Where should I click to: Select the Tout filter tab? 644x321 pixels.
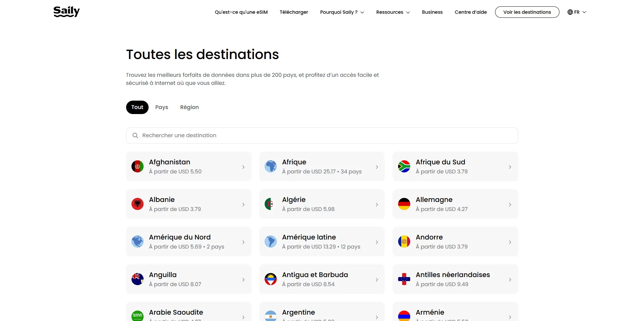click(x=137, y=107)
